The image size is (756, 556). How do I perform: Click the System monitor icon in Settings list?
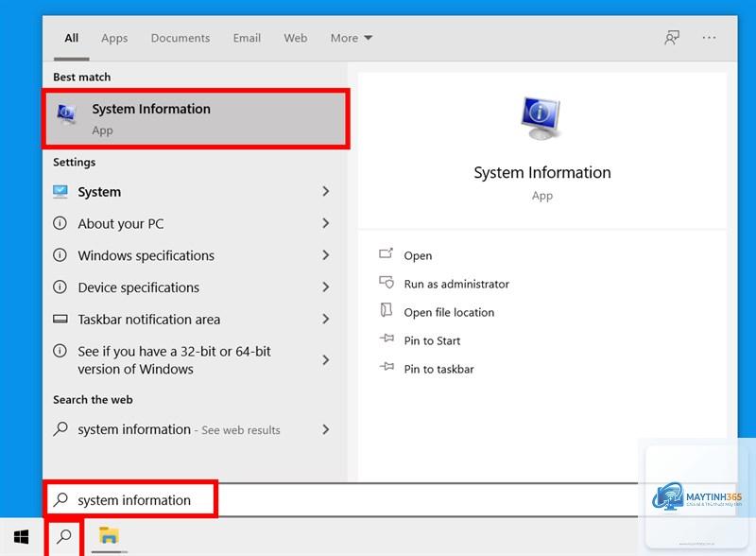pos(60,192)
